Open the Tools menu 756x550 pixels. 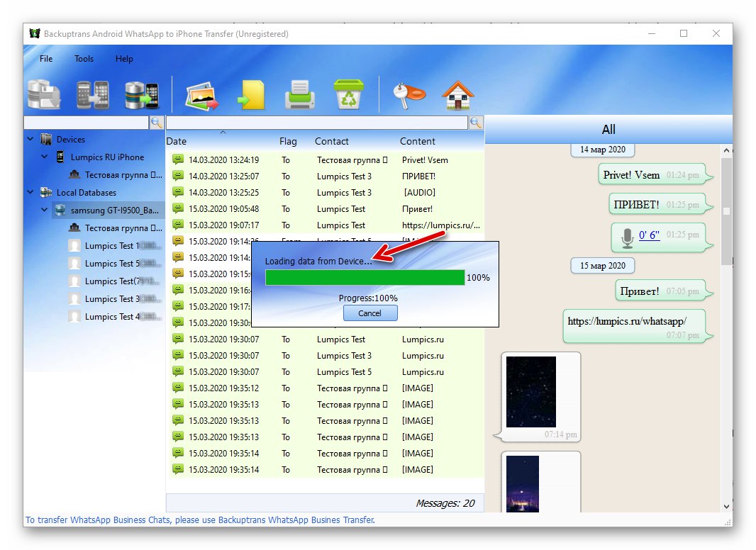(x=84, y=58)
